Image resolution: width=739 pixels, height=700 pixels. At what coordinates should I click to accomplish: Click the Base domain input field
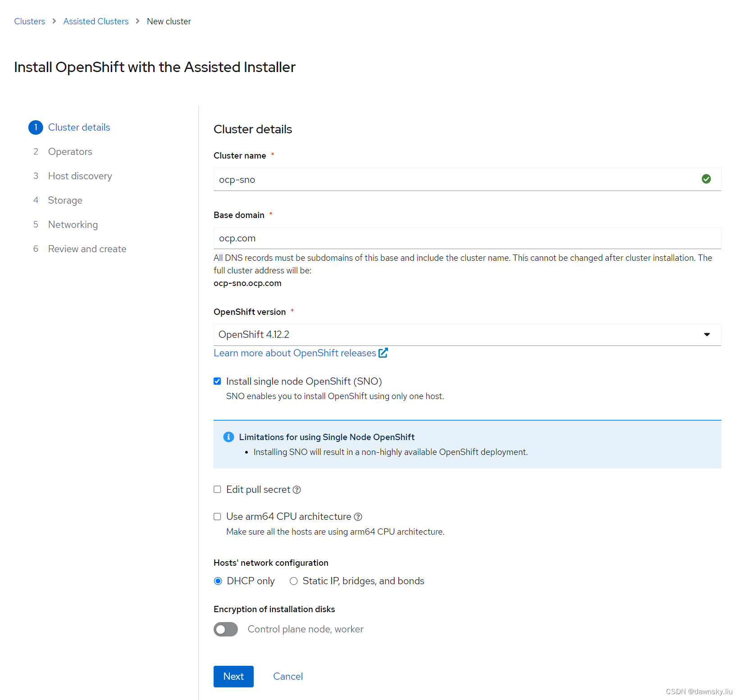pyautogui.click(x=467, y=238)
